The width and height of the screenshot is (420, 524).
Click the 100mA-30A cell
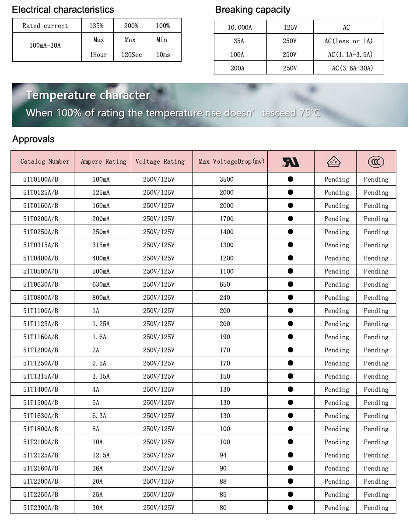(47, 47)
